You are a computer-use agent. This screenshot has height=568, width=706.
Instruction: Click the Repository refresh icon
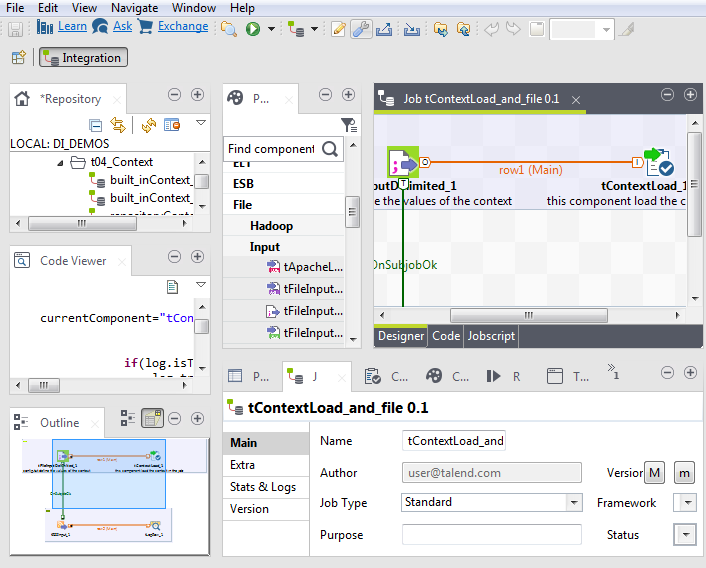[148, 125]
